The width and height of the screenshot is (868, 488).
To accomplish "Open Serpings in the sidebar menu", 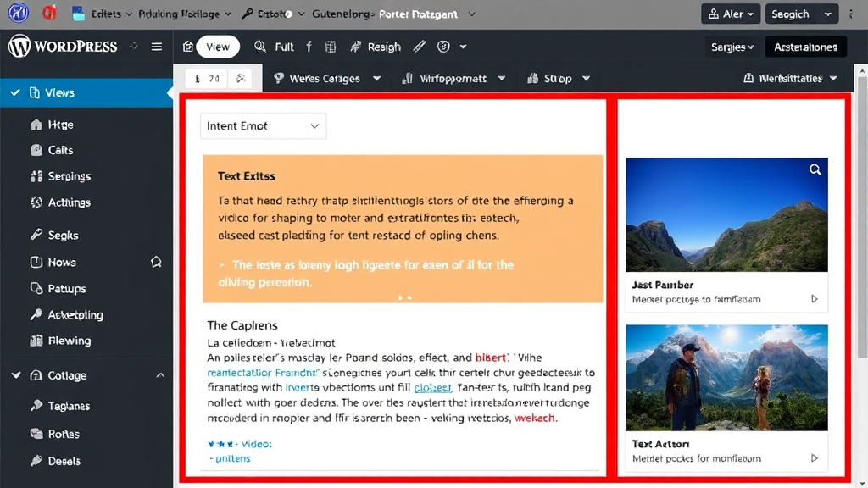I will pyautogui.click(x=69, y=176).
